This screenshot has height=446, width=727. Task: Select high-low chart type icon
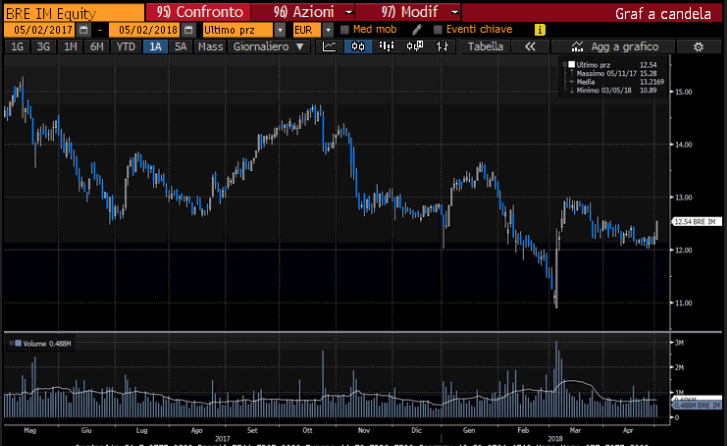click(x=442, y=46)
